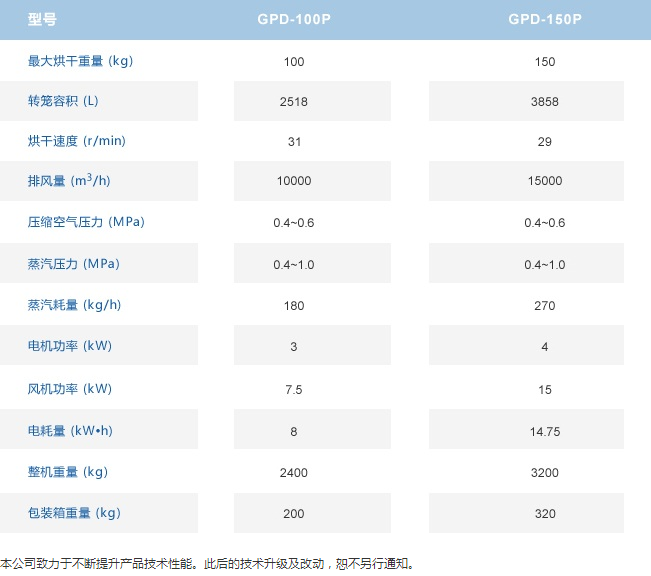Click fan power value 7.5
This screenshot has width=651, height=576.
pos(294,390)
